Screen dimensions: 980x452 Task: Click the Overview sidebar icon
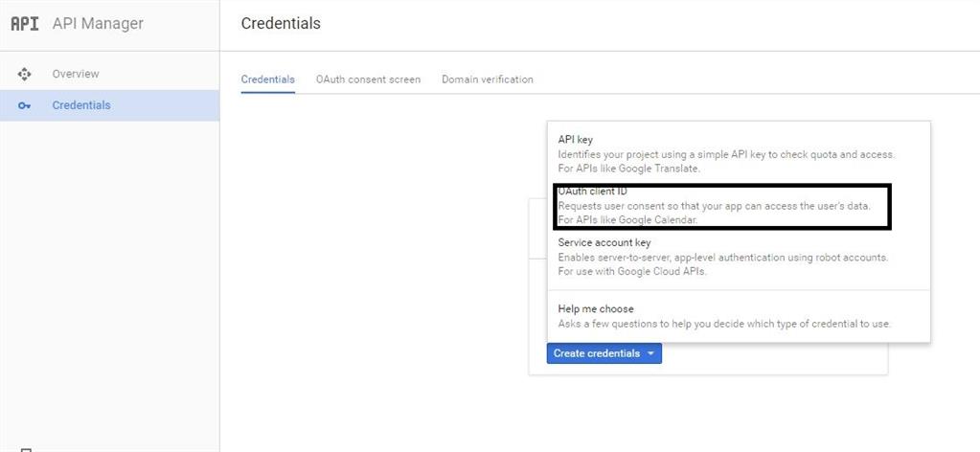(24, 75)
